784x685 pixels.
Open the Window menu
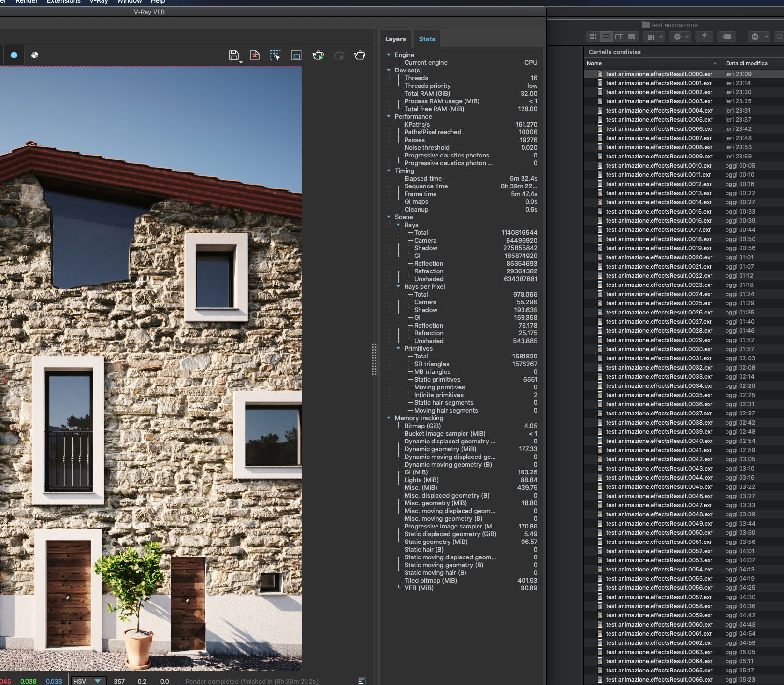pyautogui.click(x=130, y=2)
